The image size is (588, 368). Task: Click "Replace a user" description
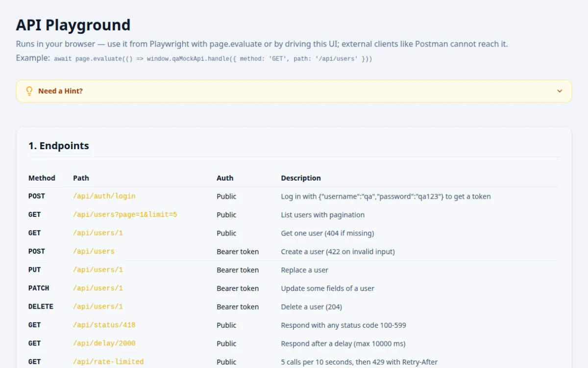304,270
